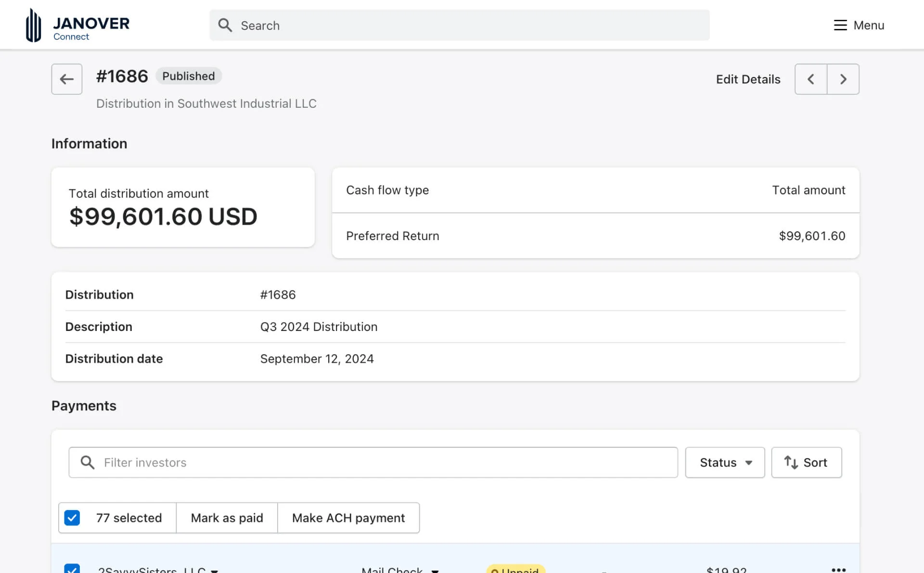Open the Menu in top right corner

(859, 25)
